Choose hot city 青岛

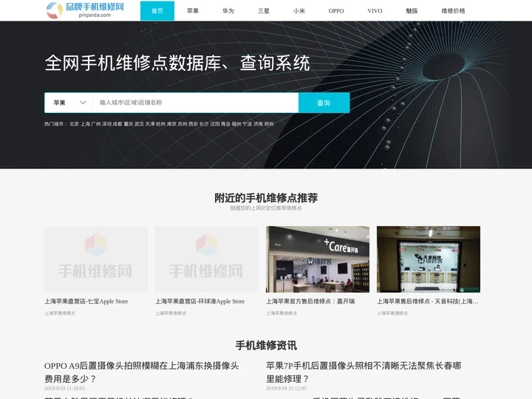[x=225, y=124]
